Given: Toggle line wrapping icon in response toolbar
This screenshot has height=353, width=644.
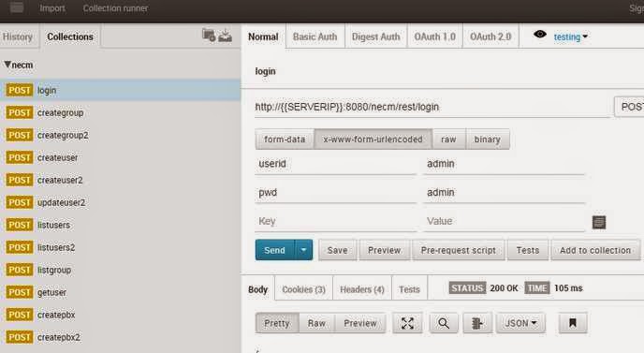Looking at the screenshot, I should (476, 323).
